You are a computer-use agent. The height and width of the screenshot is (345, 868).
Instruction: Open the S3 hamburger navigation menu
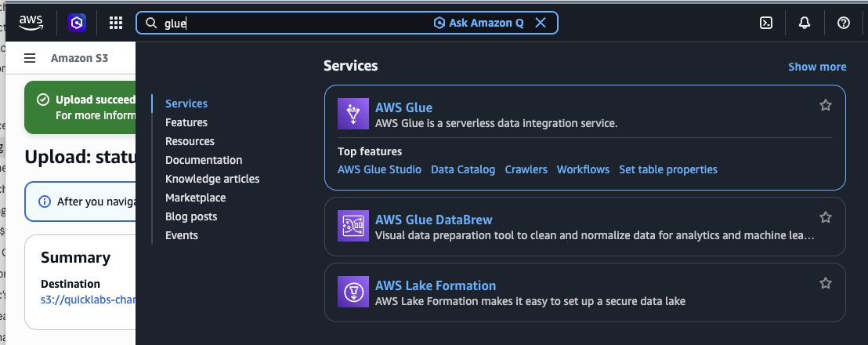(x=30, y=58)
